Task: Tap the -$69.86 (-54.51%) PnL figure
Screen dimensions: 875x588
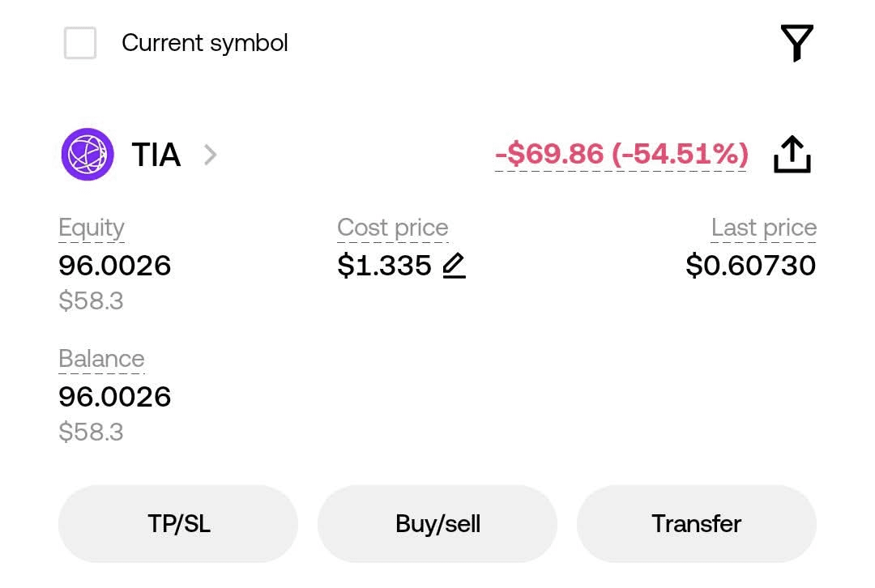Action: coord(621,154)
